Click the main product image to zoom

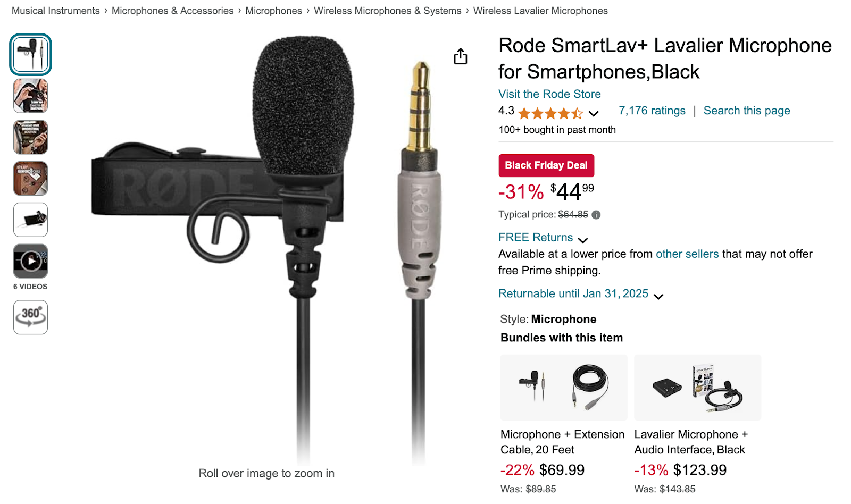(x=266, y=239)
